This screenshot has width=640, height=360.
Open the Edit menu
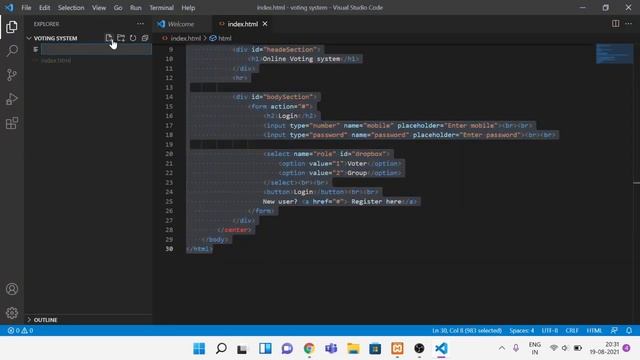[x=44, y=8]
